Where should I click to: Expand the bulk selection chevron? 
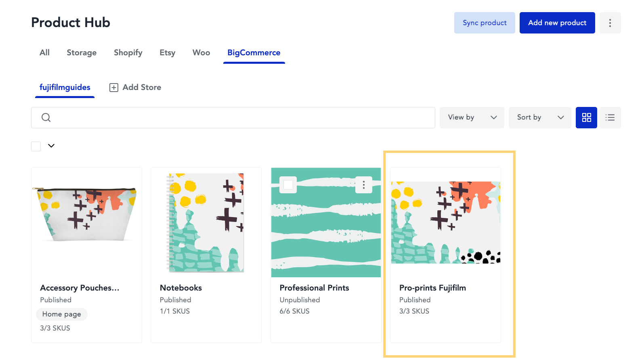(51, 146)
